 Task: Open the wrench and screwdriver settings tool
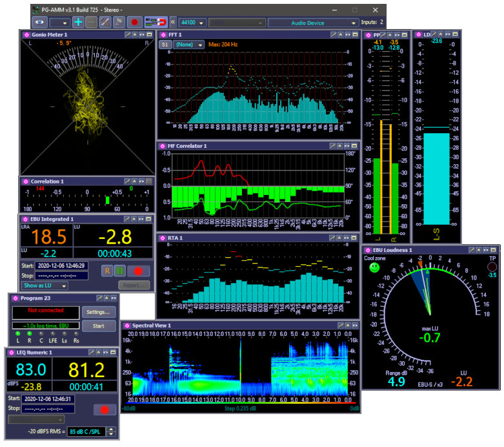(105, 22)
